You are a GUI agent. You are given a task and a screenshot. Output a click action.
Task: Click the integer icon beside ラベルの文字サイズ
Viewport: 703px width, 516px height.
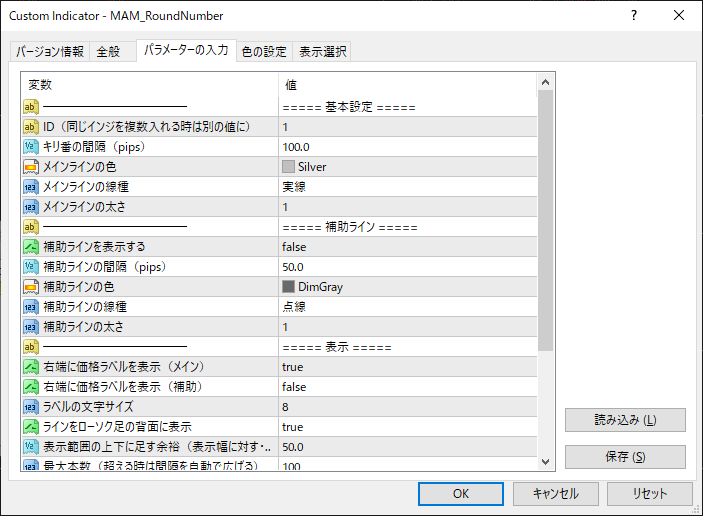31,407
